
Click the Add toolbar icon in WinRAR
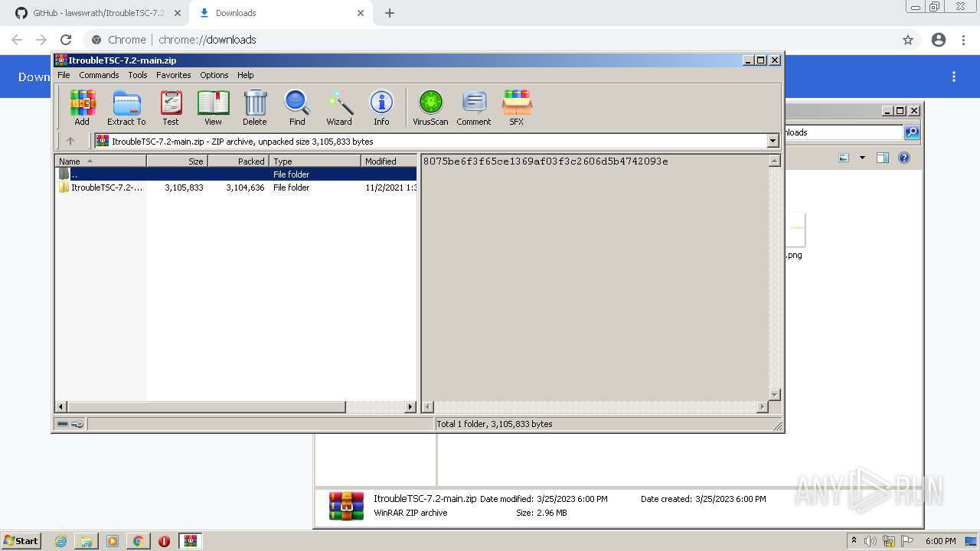pos(82,107)
